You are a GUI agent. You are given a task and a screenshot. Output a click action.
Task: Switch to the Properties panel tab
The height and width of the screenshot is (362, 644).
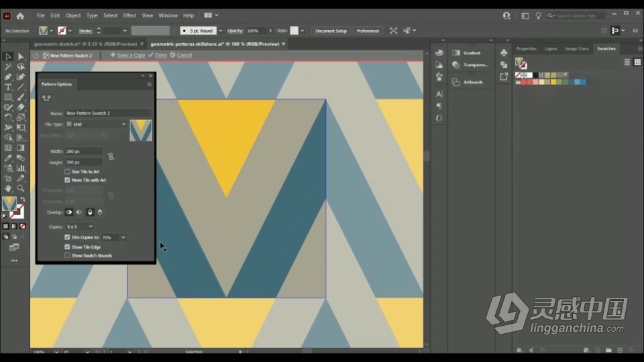(x=526, y=49)
